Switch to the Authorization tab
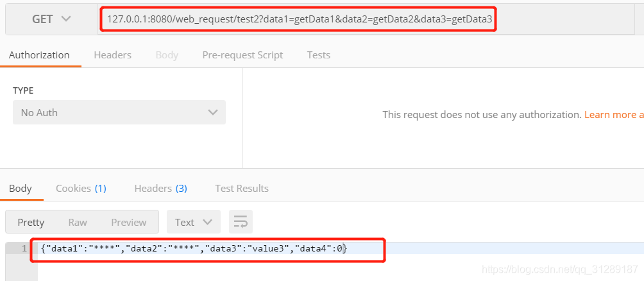The height and width of the screenshot is (281, 644). [x=39, y=55]
